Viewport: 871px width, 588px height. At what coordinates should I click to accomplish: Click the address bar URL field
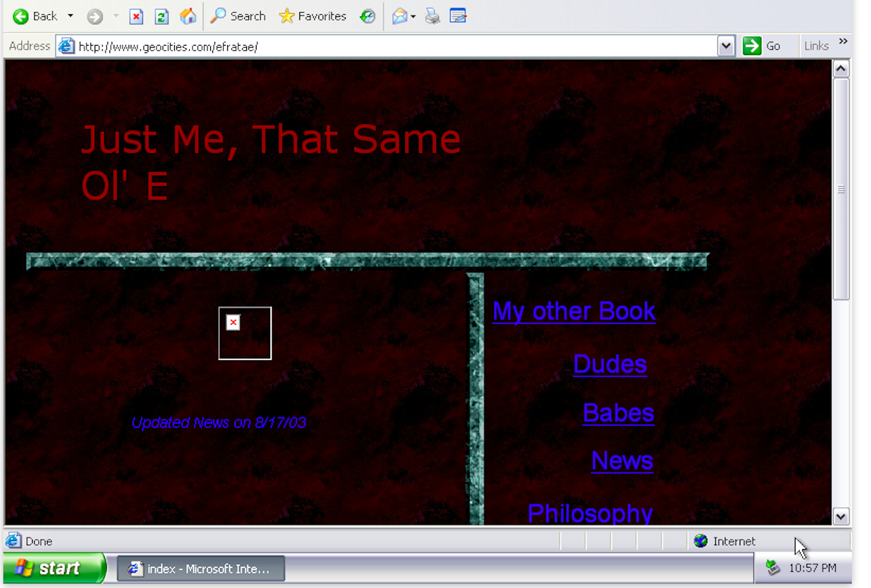pos(395,46)
